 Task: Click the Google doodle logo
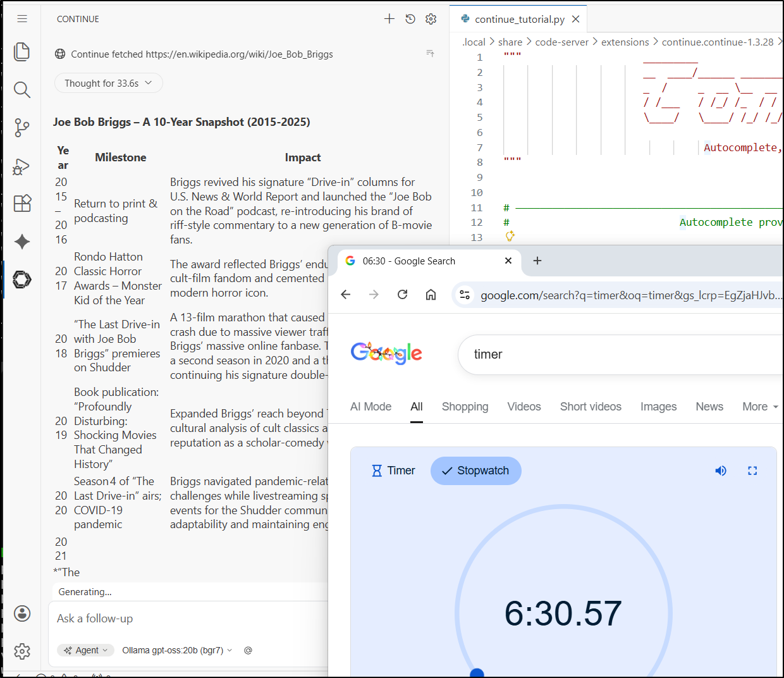pos(386,353)
